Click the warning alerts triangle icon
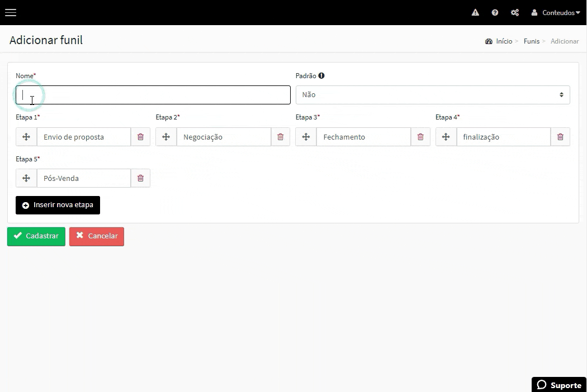587x392 pixels. (475, 12)
